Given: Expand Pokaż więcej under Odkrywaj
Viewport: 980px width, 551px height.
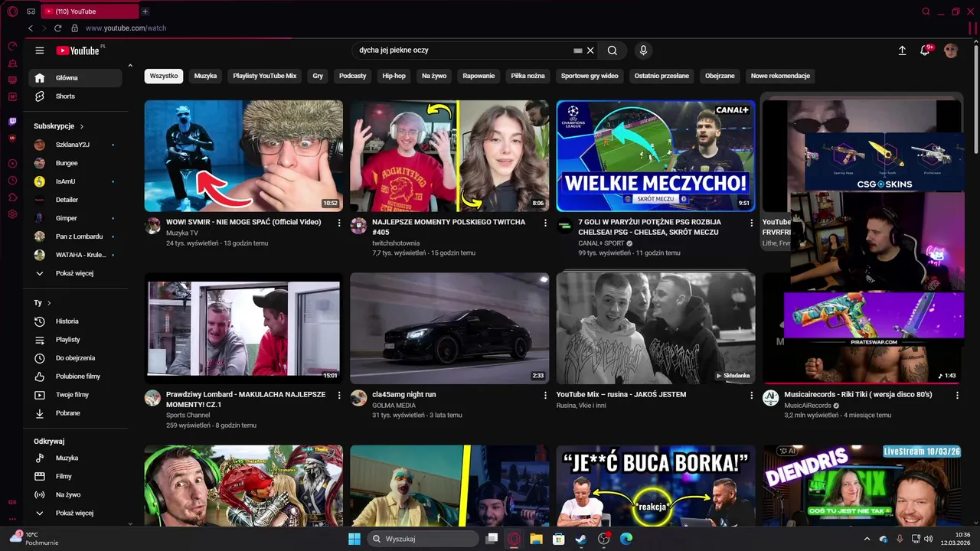Looking at the screenshot, I should pyautogui.click(x=75, y=513).
